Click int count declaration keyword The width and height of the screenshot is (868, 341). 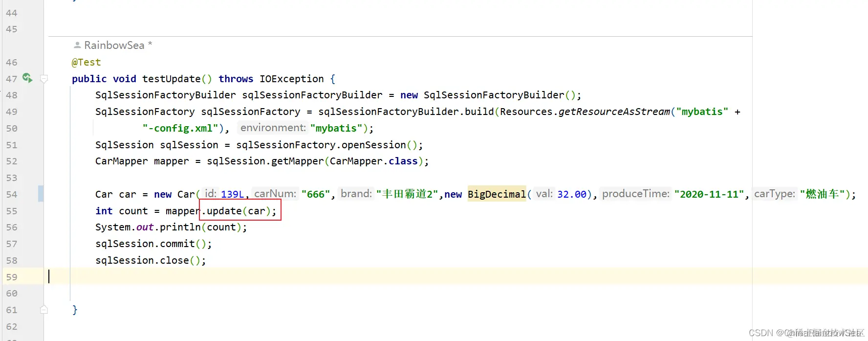[104, 211]
